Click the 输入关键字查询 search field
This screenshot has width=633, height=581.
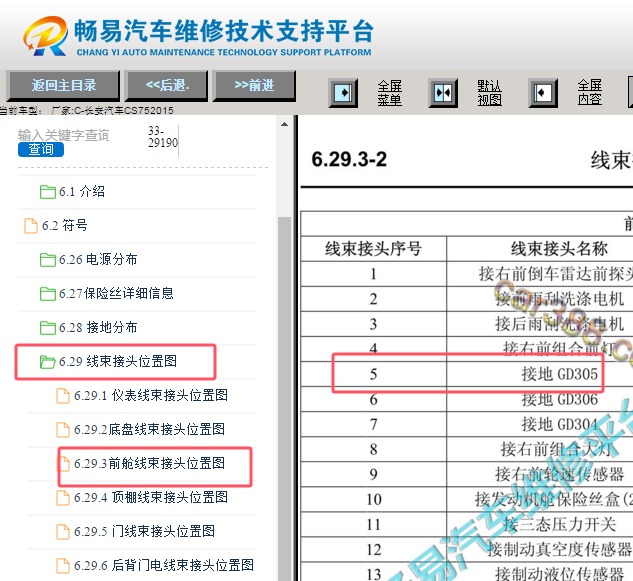(63, 135)
